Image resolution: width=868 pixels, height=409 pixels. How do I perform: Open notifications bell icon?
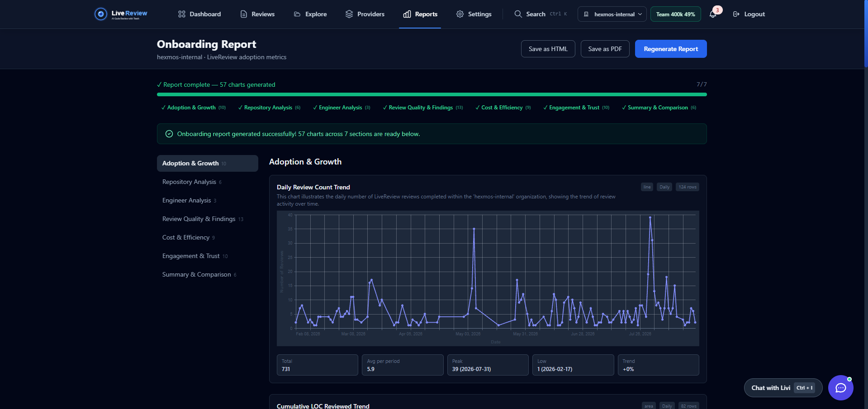[x=713, y=14]
